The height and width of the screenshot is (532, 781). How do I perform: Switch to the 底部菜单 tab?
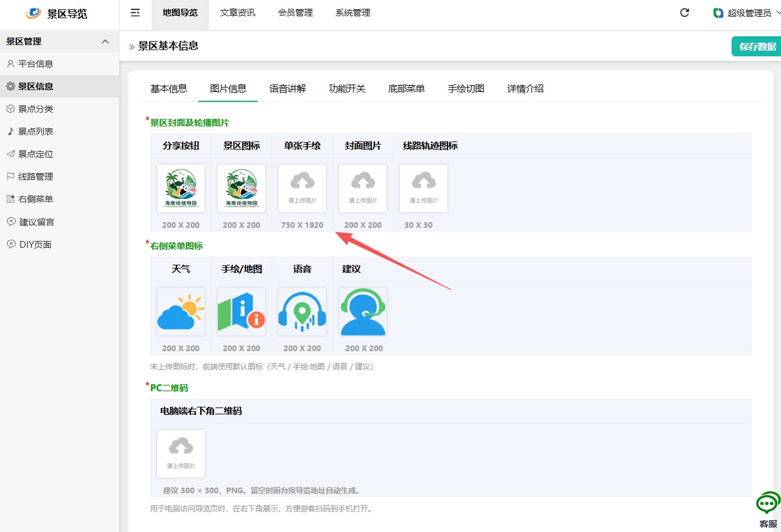pyautogui.click(x=407, y=88)
